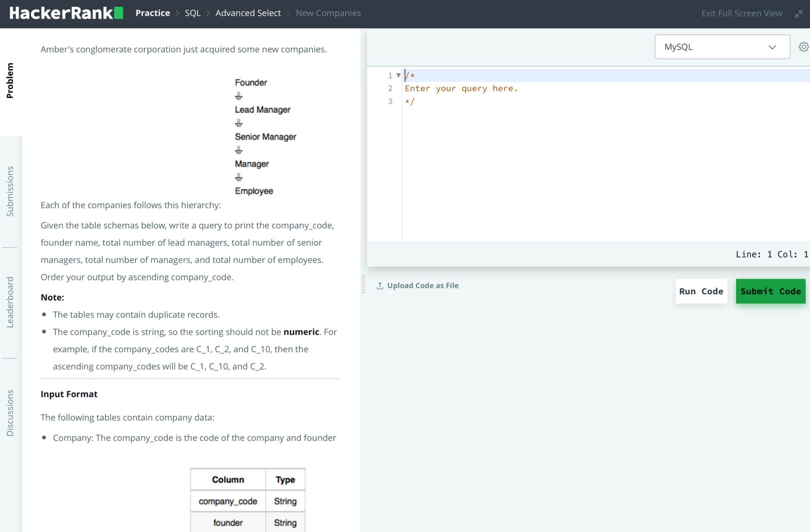810x532 pixels.
Task: Click Run Code
Action: tap(701, 291)
